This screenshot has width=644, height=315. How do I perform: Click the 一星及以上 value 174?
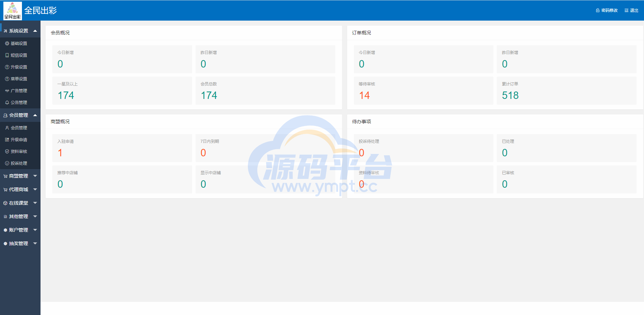click(x=66, y=96)
